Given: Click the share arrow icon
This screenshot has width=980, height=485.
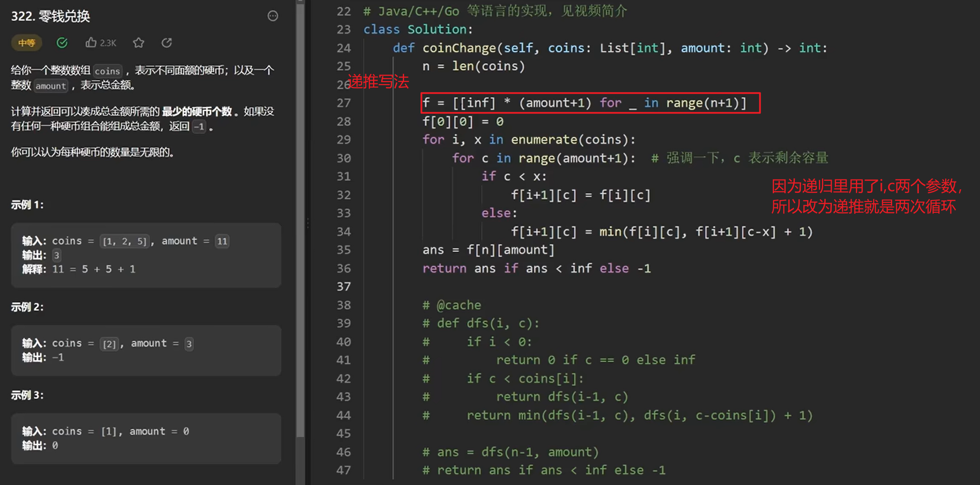Looking at the screenshot, I should click(167, 43).
